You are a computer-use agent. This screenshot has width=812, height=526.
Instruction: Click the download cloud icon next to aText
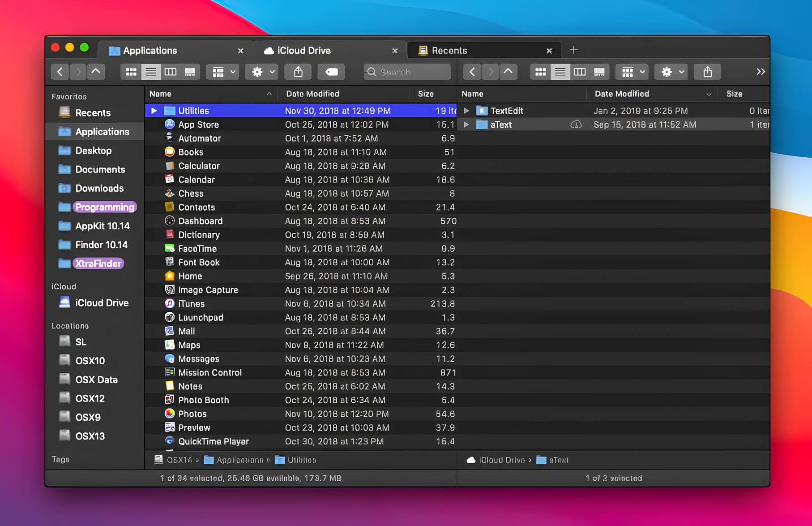pos(576,125)
